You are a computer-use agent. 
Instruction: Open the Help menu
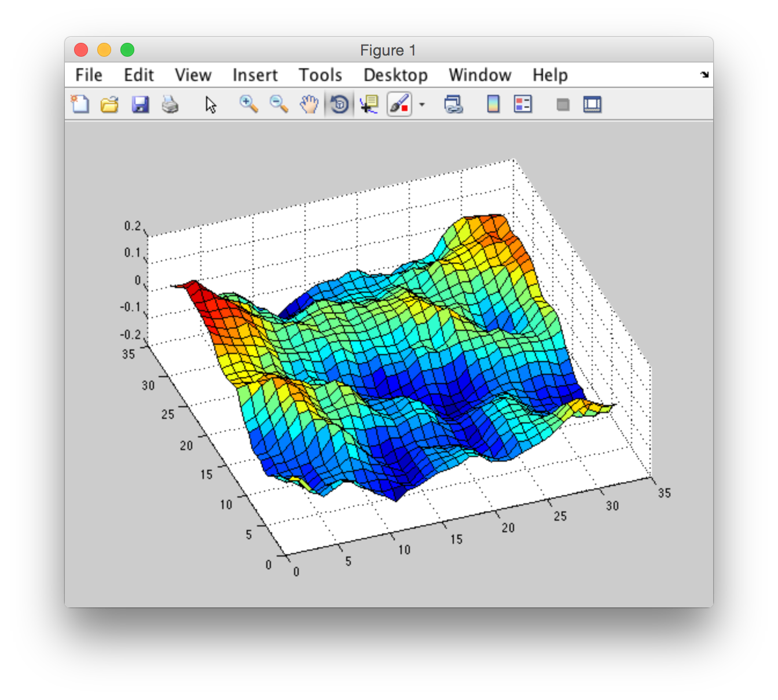(x=551, y=75)
